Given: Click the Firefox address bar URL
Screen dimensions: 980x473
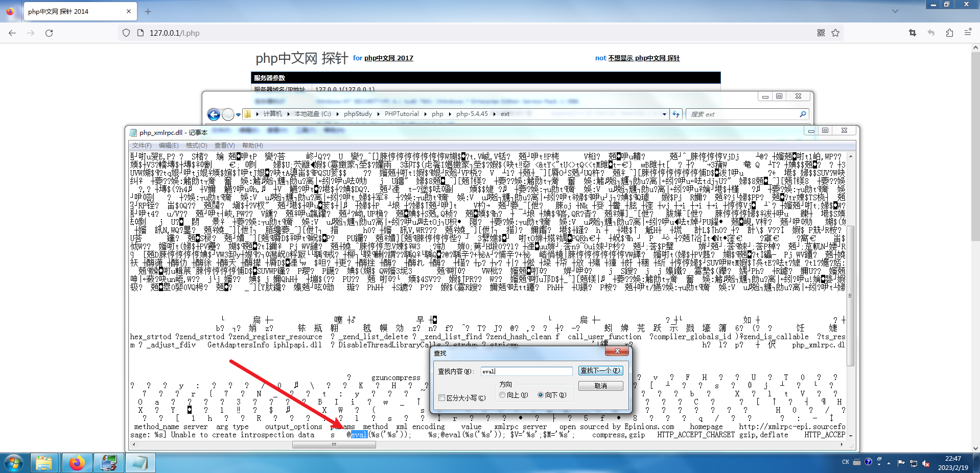Looking at the screenshot, I should click(x=174, y=33).
